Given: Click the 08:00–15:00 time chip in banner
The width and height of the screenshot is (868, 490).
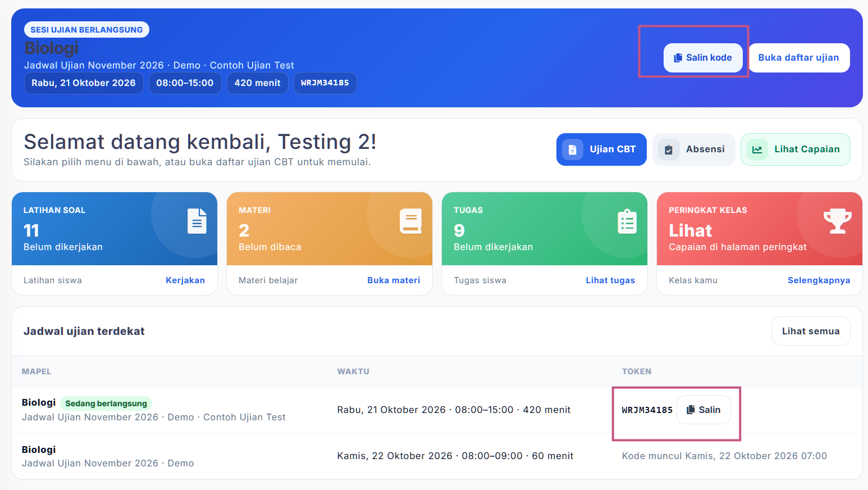Looking at the screenshot, I should point(185,83).
